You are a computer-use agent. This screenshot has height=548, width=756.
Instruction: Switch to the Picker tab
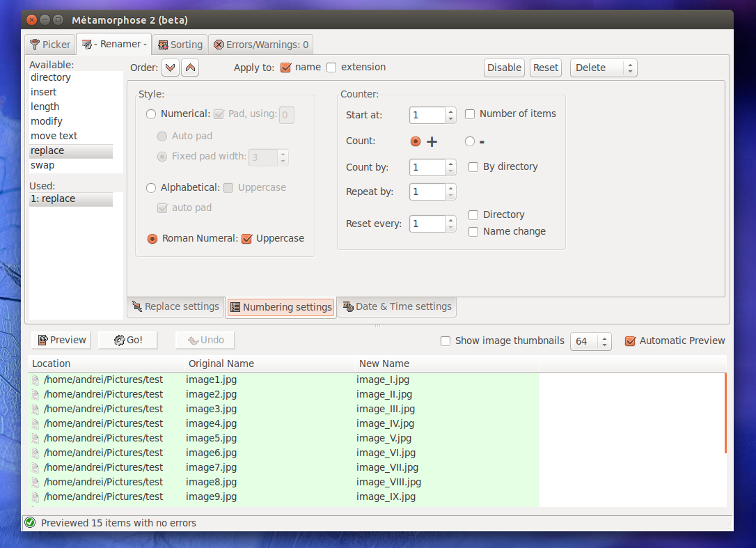[50, 45]
